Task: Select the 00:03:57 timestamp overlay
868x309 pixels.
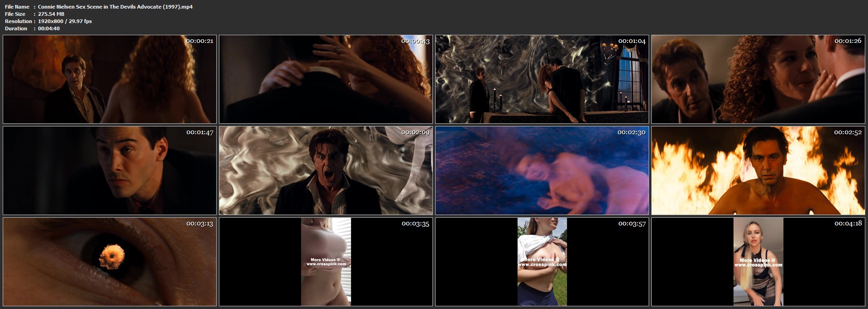Action: coord(632,224)
